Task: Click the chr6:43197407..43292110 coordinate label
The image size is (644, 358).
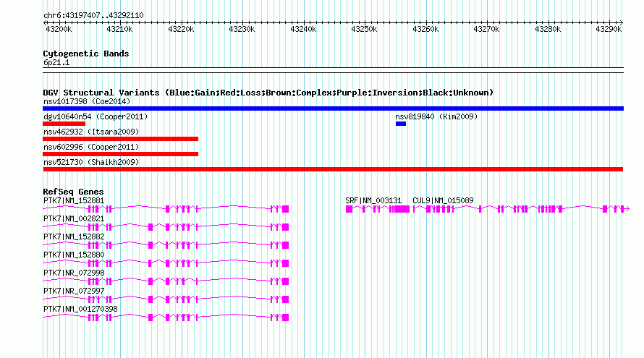Action: [x=93, y=16]
